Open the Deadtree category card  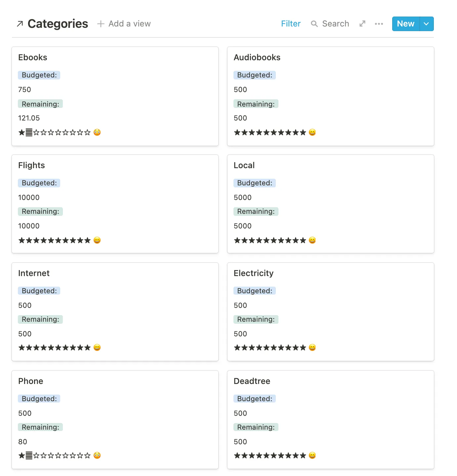(330, 420)
